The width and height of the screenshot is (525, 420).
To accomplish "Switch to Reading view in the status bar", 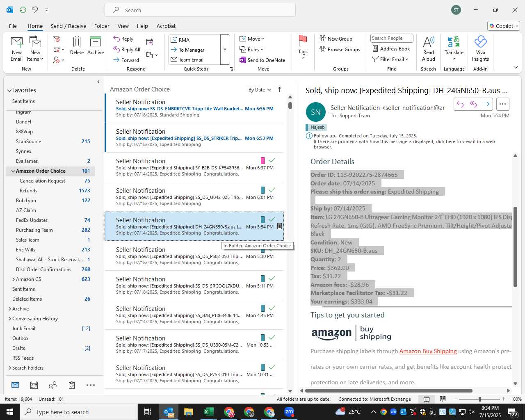I will coord(443,399).
